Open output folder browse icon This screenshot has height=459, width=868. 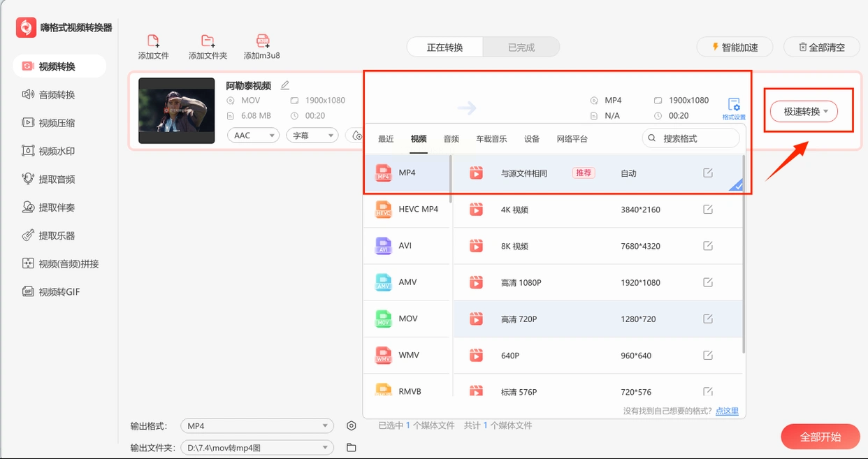point(352,447)
